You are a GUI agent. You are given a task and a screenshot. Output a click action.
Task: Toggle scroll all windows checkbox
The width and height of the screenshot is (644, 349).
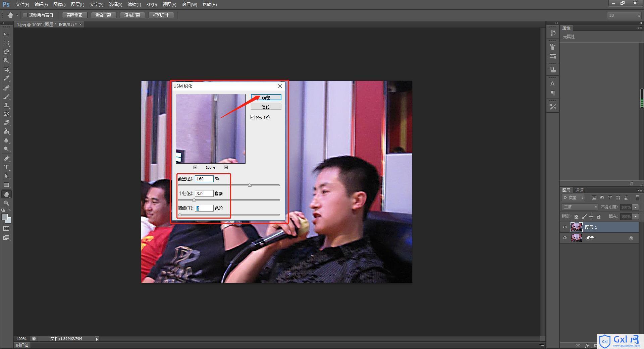tap(25, 15)
